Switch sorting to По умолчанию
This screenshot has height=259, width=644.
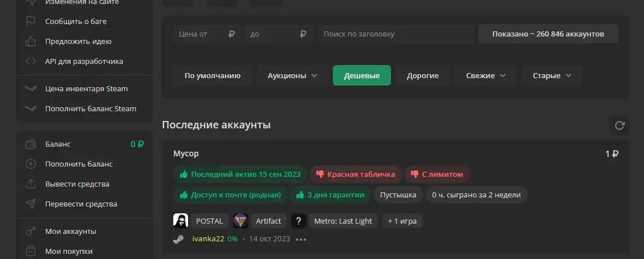213,75
